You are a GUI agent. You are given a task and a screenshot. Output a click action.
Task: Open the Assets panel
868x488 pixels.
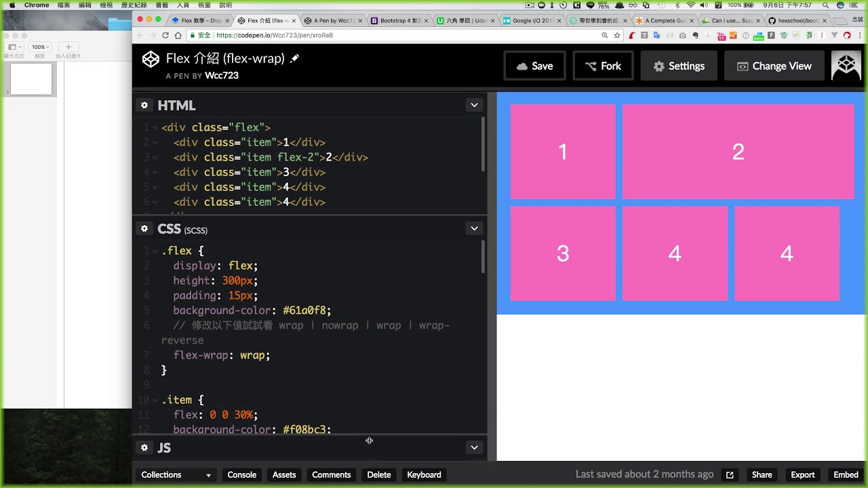[284, 475]
